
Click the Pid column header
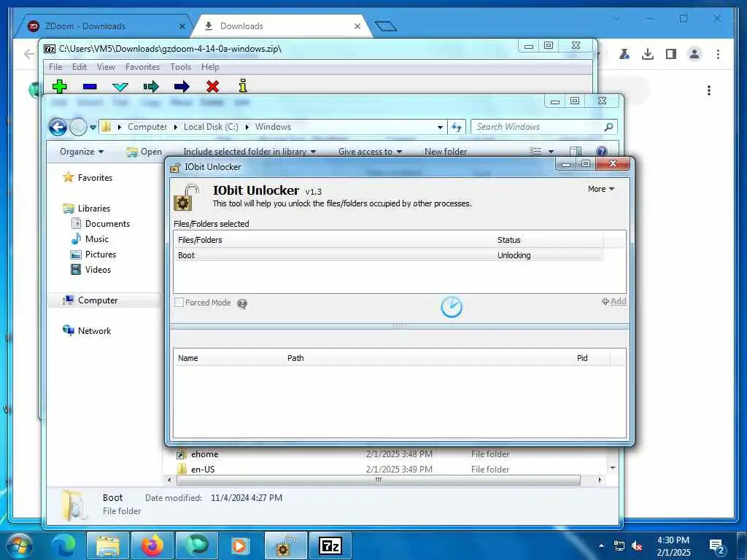pyautogui.click(x=582, y=358)
